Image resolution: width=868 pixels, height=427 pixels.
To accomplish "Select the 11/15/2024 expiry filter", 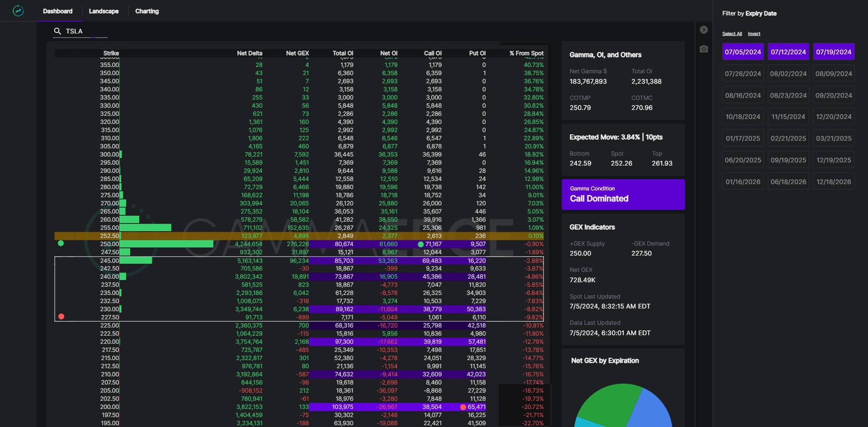I will [x=788, y=117].
